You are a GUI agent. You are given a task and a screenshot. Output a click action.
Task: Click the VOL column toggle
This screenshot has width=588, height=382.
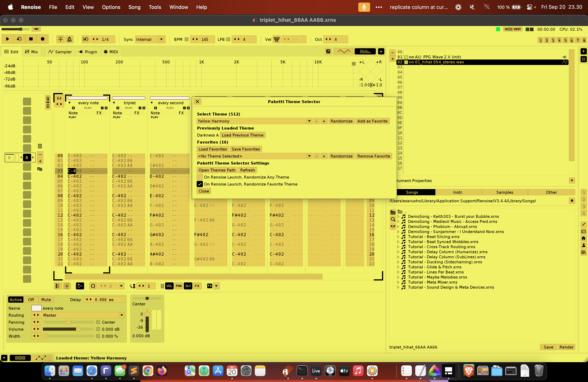point(169,286)
